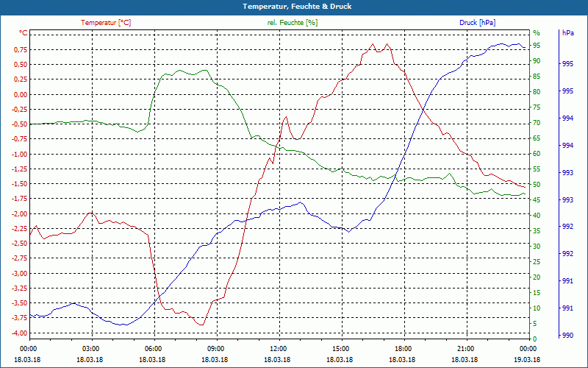Click the "-2,00" temperature axis value
The height and width of the screenshot is (368, 588).
(20, 214)
